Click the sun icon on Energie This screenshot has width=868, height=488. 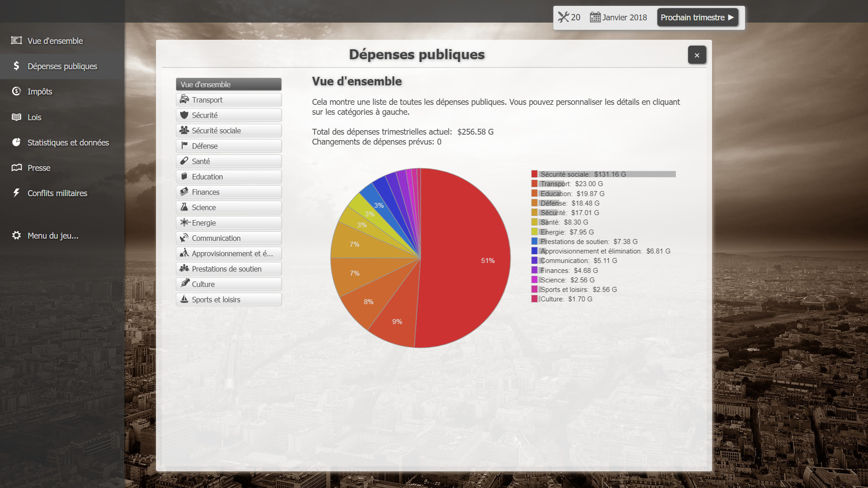[184, 222]
